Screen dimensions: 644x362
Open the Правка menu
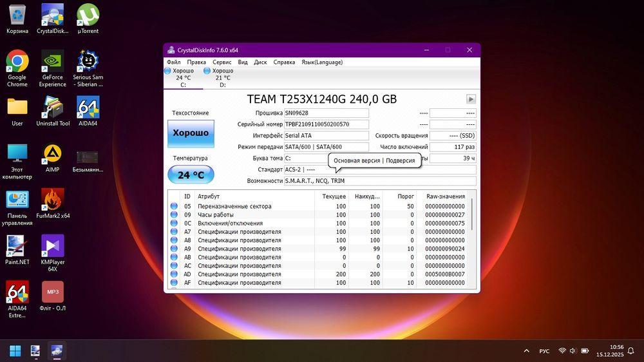196,62
